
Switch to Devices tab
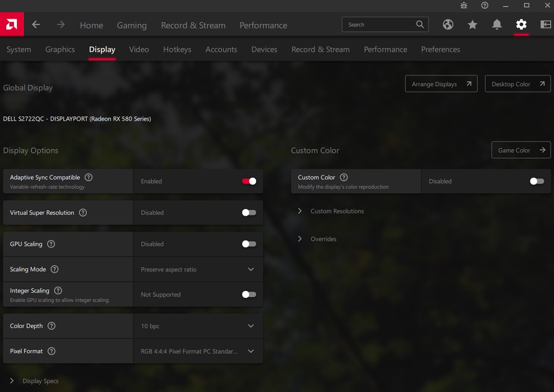point(264,49)
